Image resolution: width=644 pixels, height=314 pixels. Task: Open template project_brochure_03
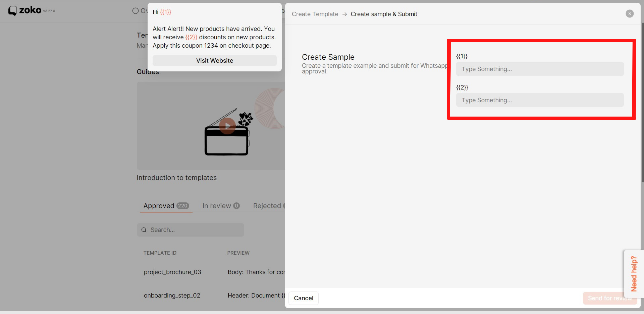click(172, 272)
